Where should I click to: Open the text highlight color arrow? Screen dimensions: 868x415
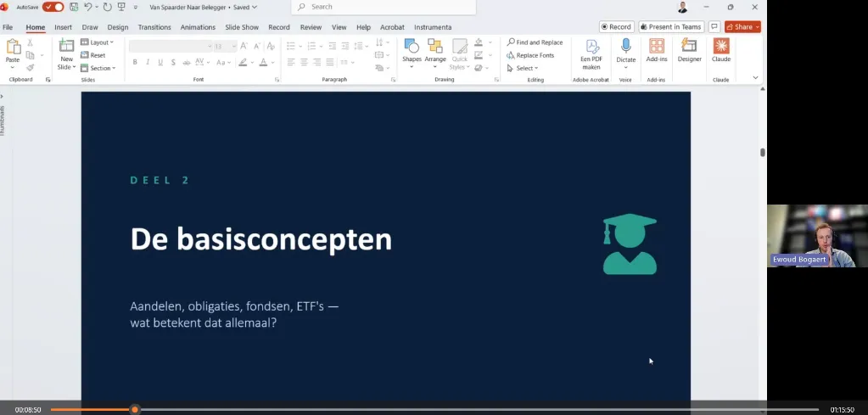252,63
